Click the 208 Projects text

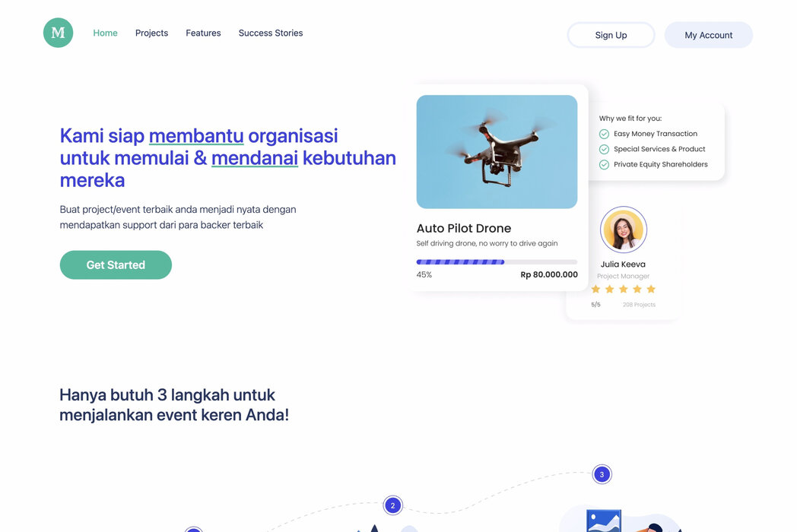point(639,305)
